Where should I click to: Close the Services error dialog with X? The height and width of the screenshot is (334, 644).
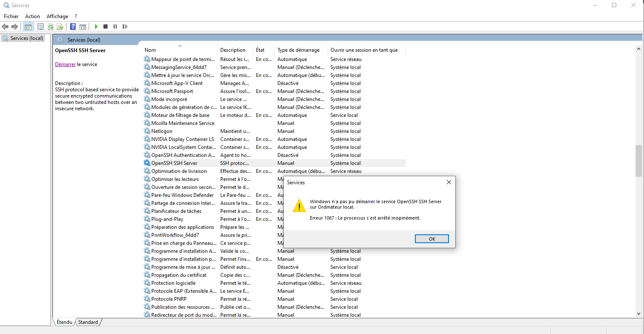coord(449,182)
